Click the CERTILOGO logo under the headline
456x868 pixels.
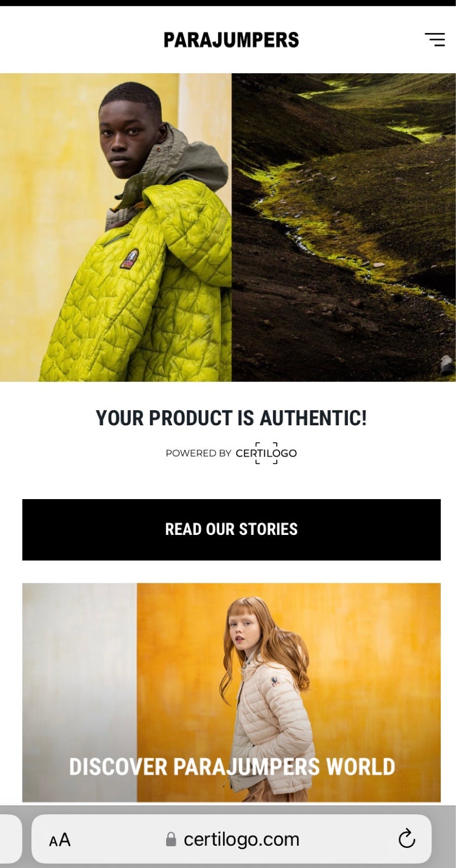(266, 453)
